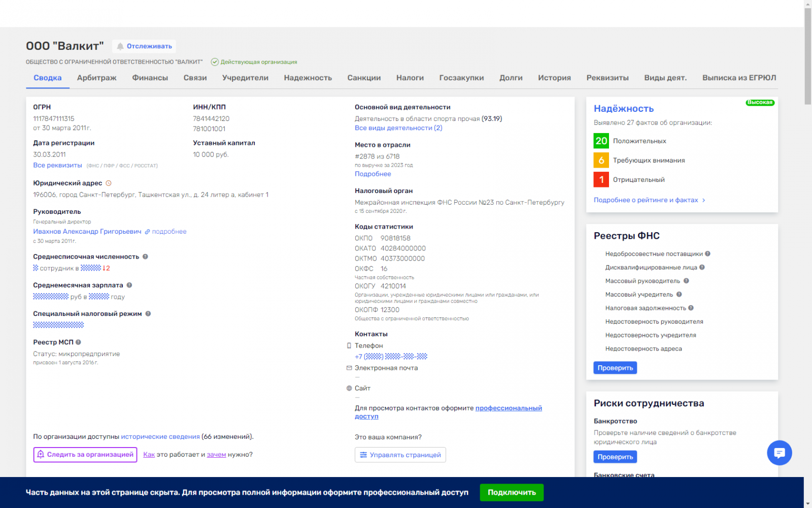812x508 pixels.
Task: Expand Все виды деятельности (2) list
Action: 398,128
